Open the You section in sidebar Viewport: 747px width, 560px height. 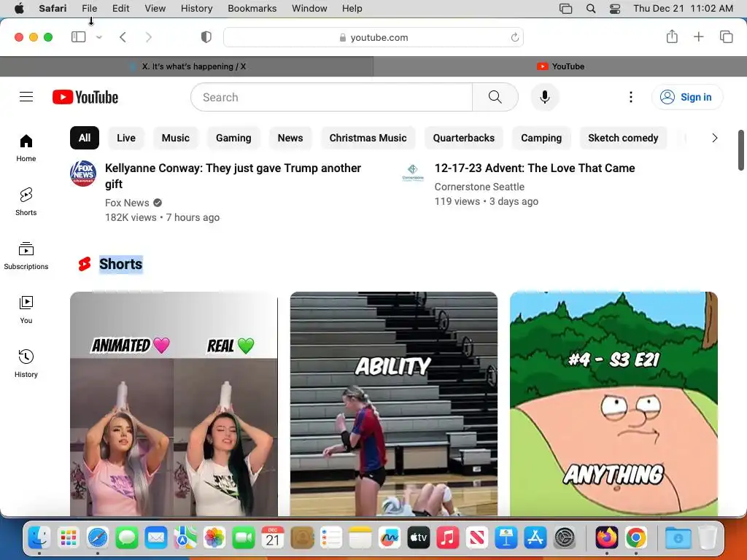(x=26, y=310)
